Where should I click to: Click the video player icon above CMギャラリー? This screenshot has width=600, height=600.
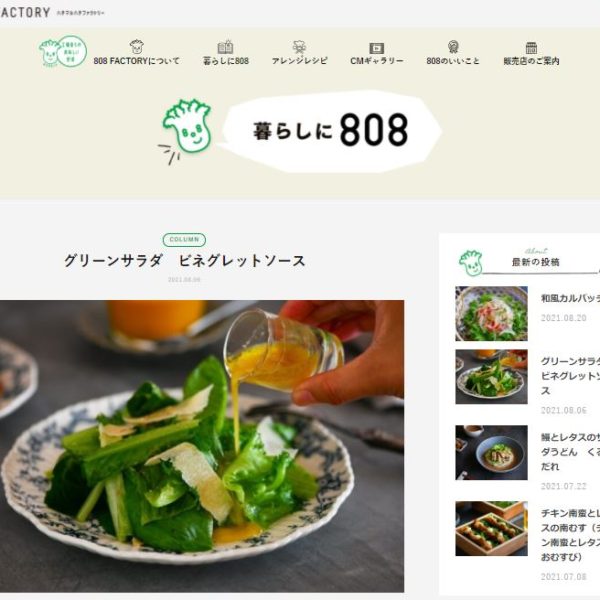click(x=377, y=48)
